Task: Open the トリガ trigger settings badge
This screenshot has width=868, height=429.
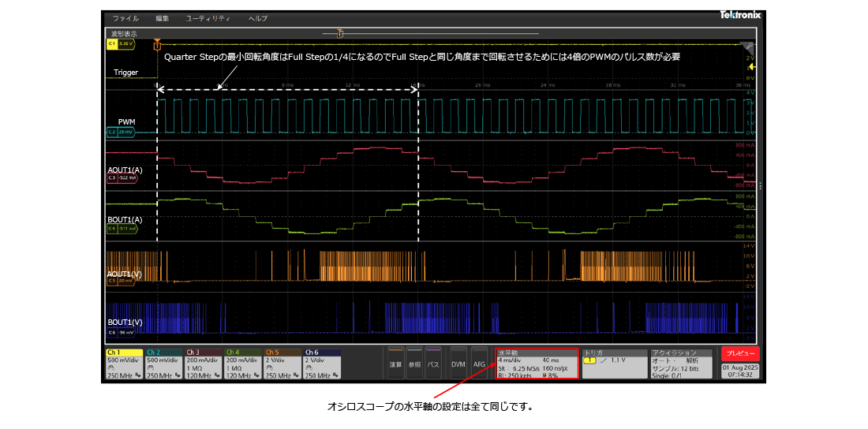Action: pyautogui.click(x=613, y=364)
